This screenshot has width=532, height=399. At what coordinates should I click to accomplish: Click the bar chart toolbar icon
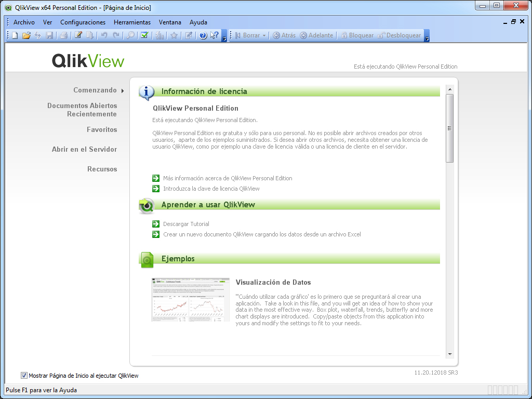[x=159, y=35]
